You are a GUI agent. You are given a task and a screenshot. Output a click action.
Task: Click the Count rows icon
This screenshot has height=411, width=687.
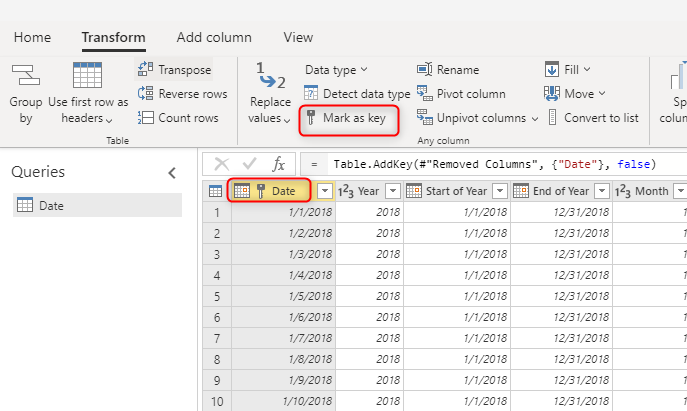[145, 118]
